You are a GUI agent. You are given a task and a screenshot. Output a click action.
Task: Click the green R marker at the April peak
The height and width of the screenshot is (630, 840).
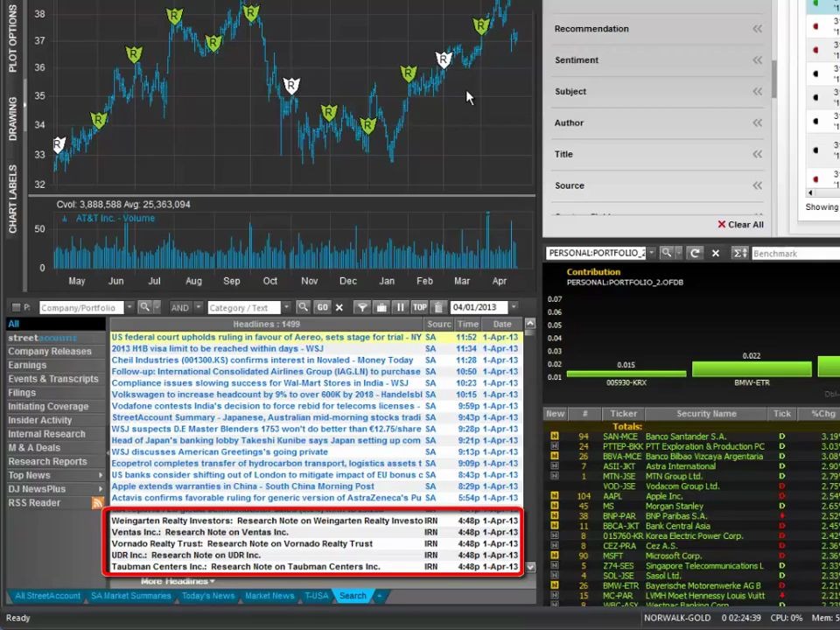(x=480, y=25)
